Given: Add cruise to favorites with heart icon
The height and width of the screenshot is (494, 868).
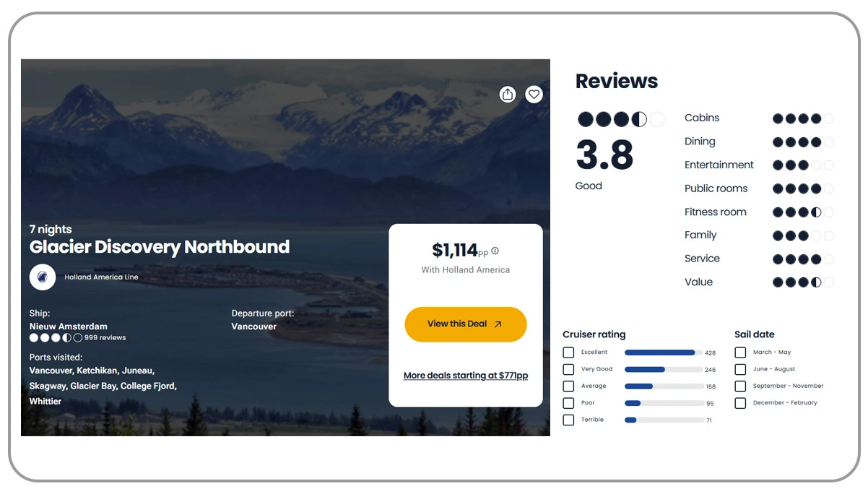Looking at the screenshot, I should 534,94.
